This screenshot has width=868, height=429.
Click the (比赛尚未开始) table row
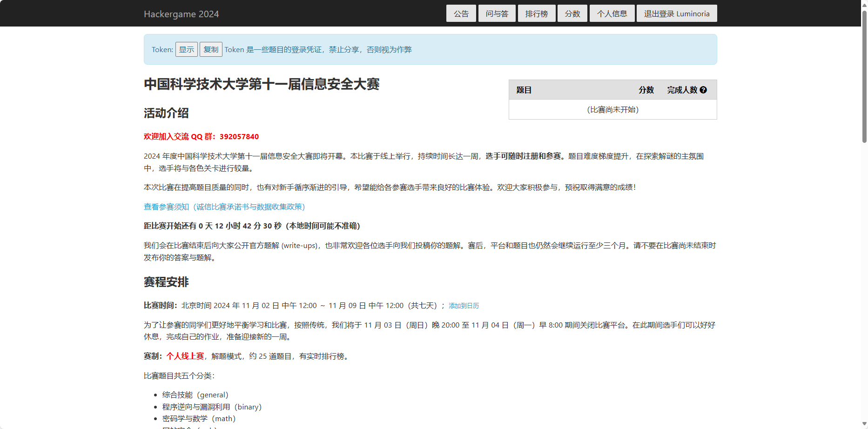coord(612,109)
